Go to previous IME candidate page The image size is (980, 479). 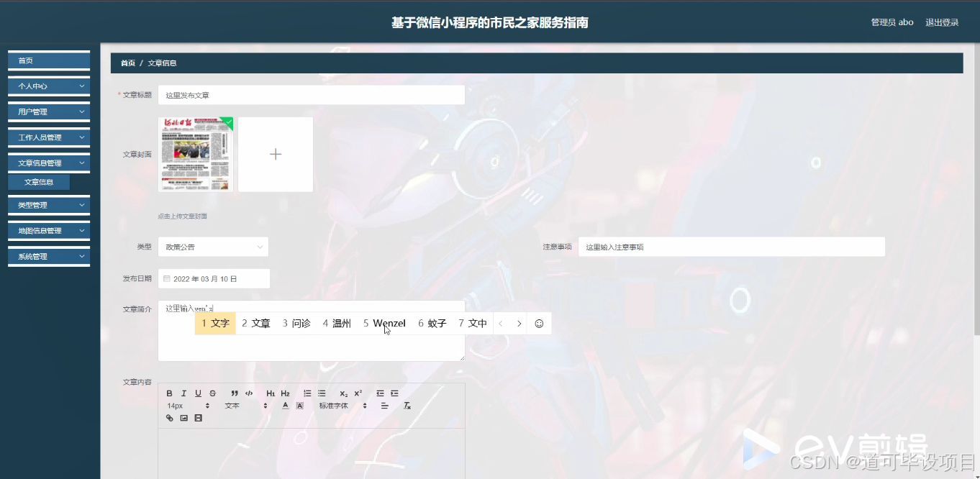501,324
